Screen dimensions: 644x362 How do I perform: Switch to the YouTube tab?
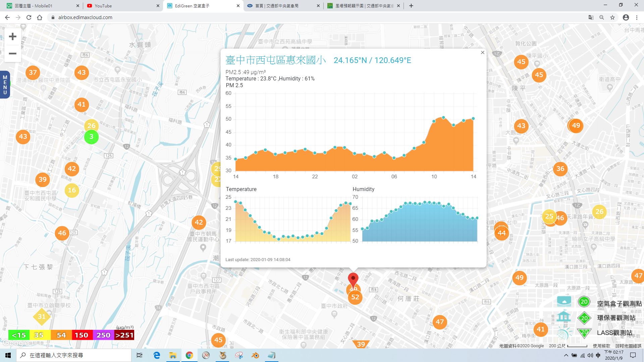click(123, 6)
